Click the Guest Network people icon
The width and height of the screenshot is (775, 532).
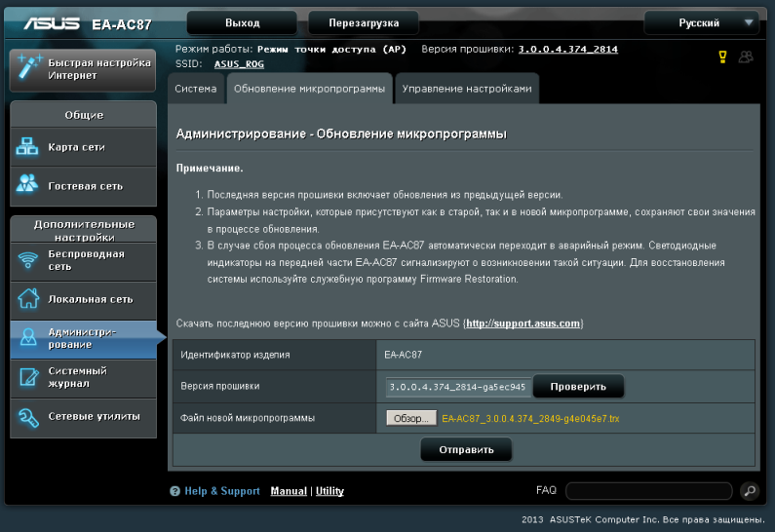[x=27, y=183]
